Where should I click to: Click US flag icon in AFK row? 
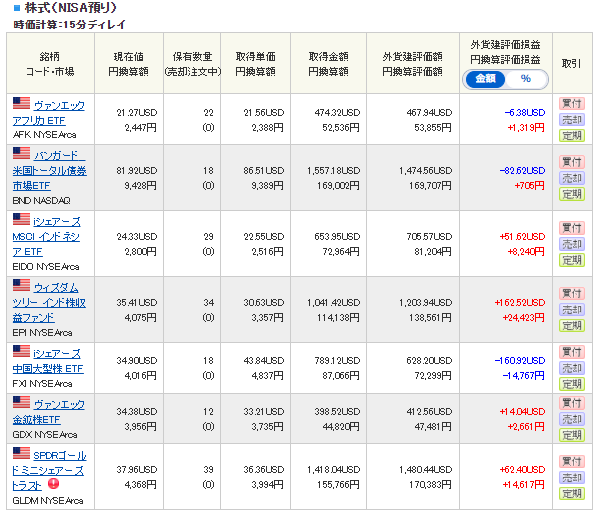(x=21, y=103)
